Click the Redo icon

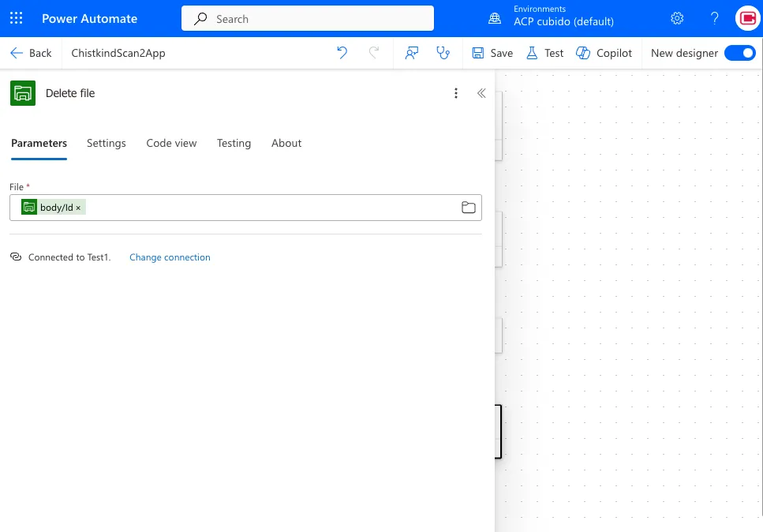[373, 52]
